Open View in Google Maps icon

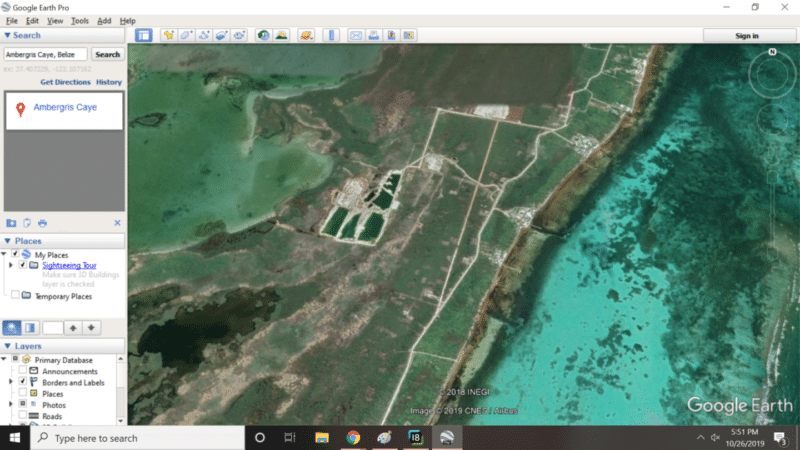[x=409, y=35]
